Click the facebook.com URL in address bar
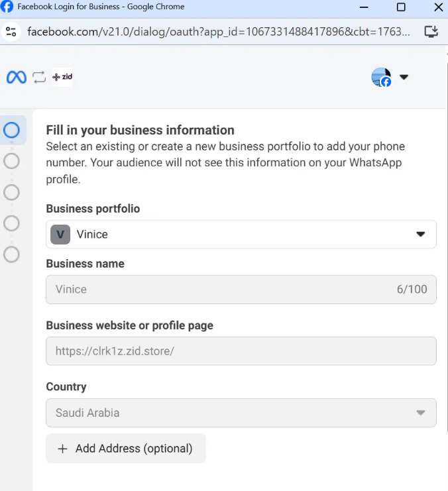Screen dimensions: 448x491 coord(218,32)
